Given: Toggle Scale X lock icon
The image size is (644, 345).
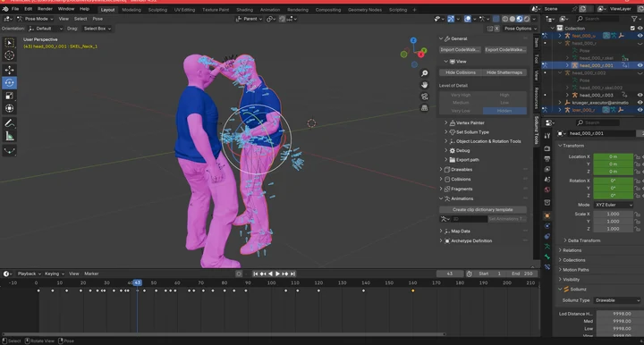Looking at the screenshot, I should [x=638, y=215].
